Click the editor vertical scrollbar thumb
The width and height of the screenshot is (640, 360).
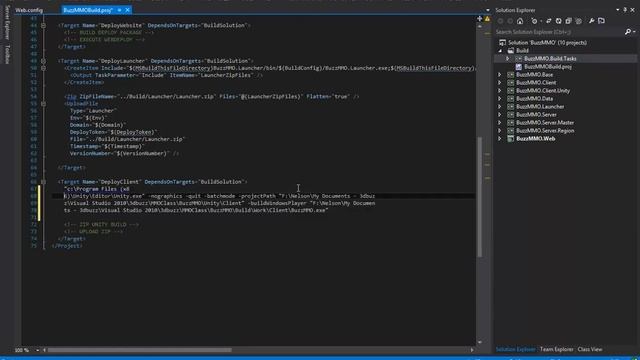tap(480, 197)
